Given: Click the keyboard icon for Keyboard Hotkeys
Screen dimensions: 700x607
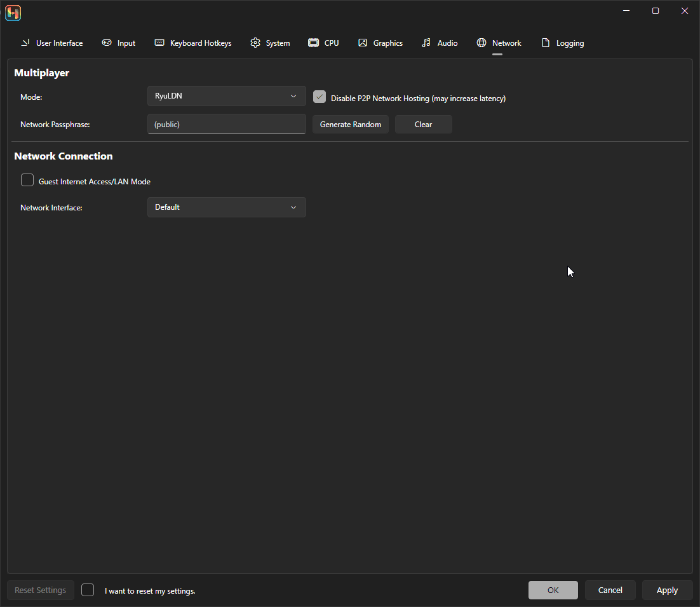Looking at the screenshot, I should pyautogui.click(x=159, y=43).
